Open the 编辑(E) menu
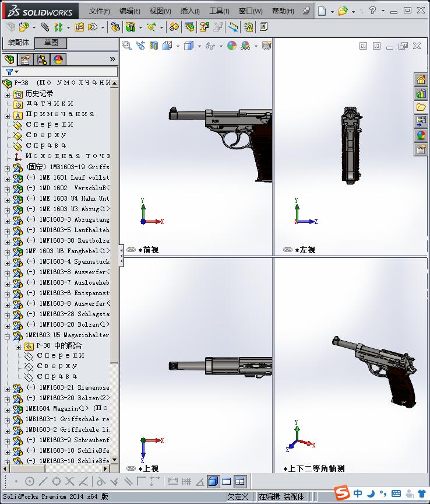430x504 pixels. (130, 11)
